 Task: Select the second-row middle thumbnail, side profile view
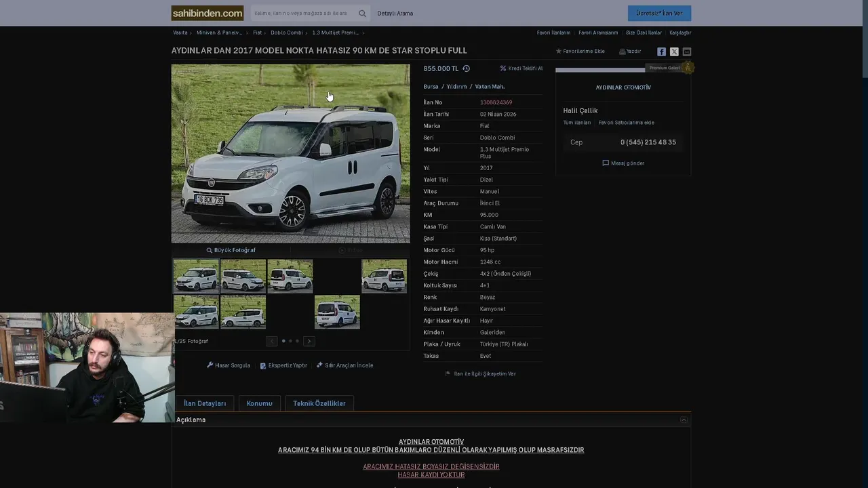243,312
